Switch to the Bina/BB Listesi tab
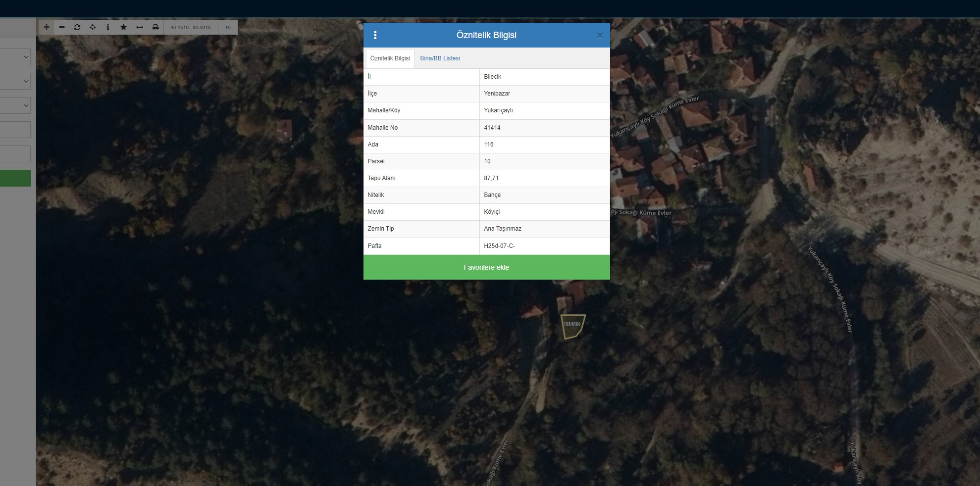Viewport: 980px width, 486px height. 440,58
